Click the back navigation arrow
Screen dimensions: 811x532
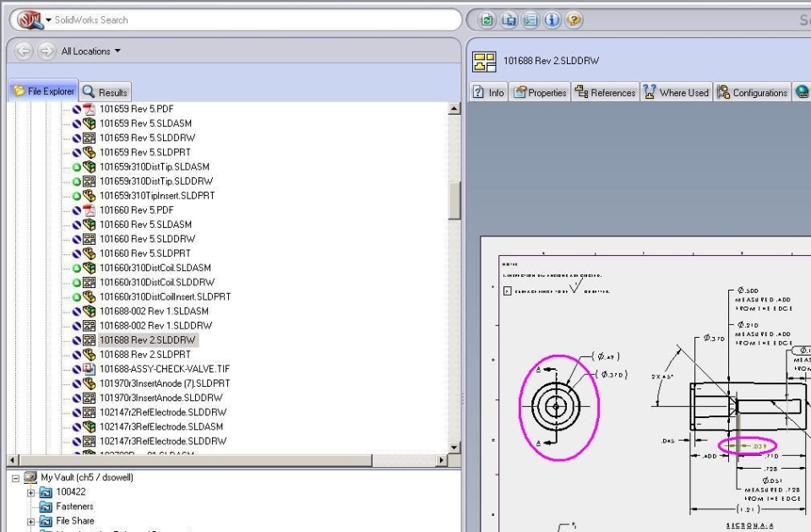(24, 51)
